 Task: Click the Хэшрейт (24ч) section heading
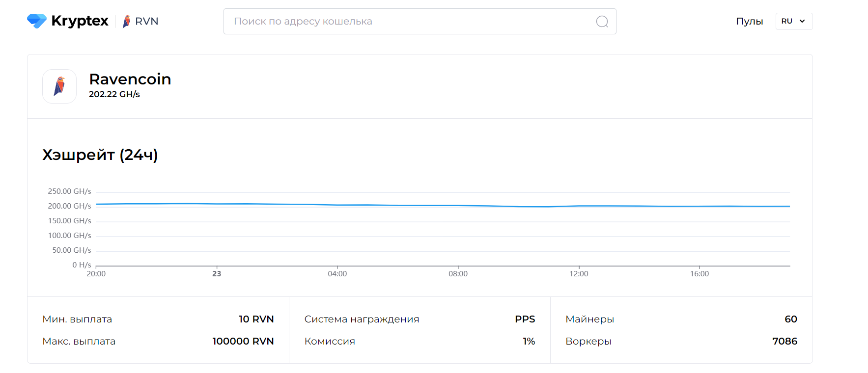pyautogui.click(x=100, y=155)
